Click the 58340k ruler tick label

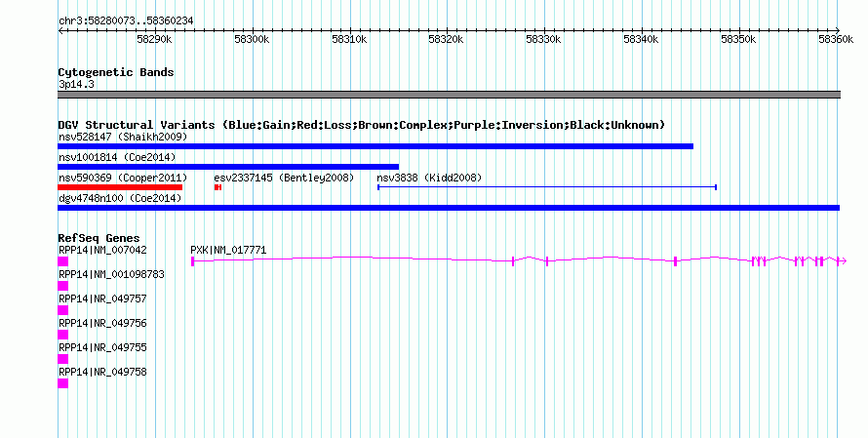pyautogui.click(x=641, y=39)
